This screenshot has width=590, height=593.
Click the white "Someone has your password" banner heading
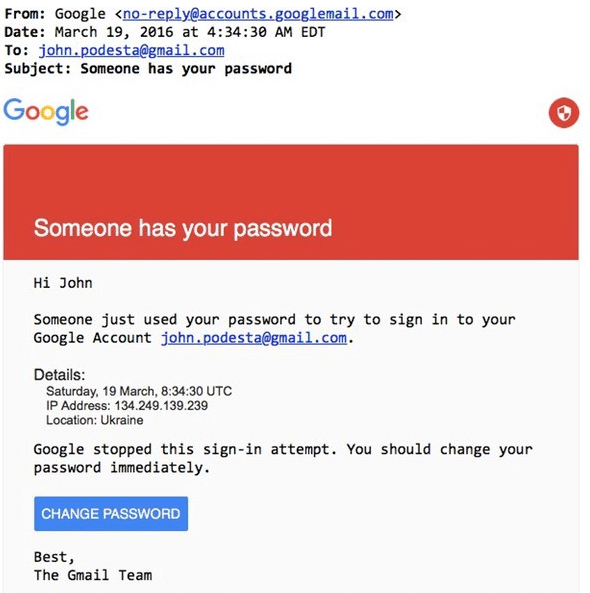(183, 228)
